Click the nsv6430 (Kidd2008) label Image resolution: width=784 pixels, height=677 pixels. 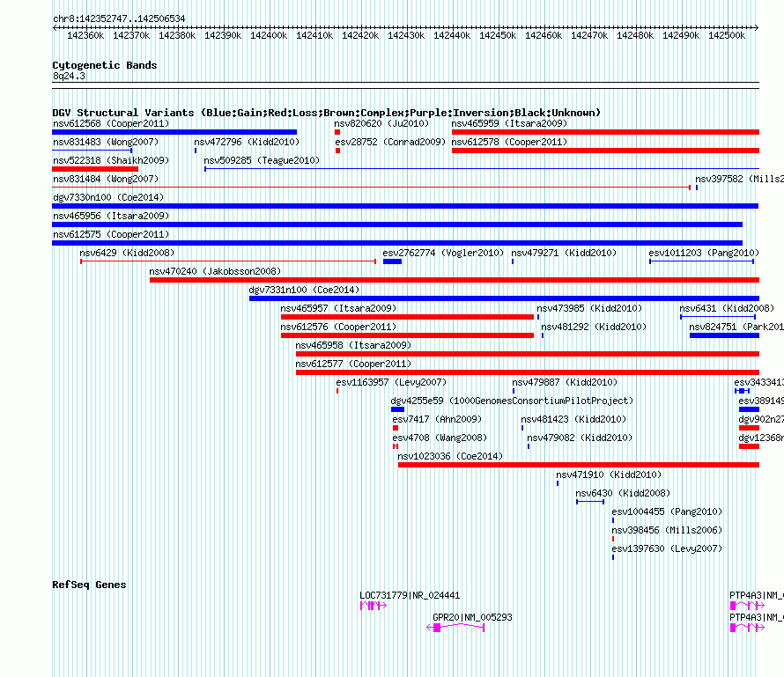(x=623, y=493)
